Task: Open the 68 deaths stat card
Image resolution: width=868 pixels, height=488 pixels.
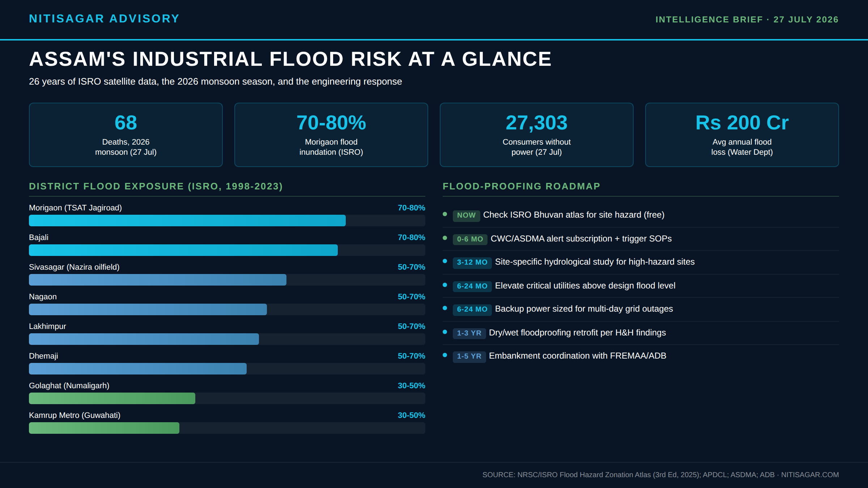Action: pyautogui.click(x=126, y=135)
